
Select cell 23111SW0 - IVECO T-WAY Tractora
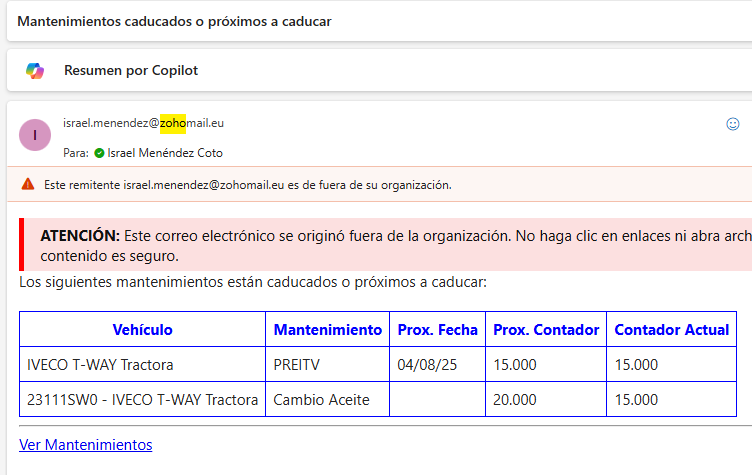[x=142, y=400]
